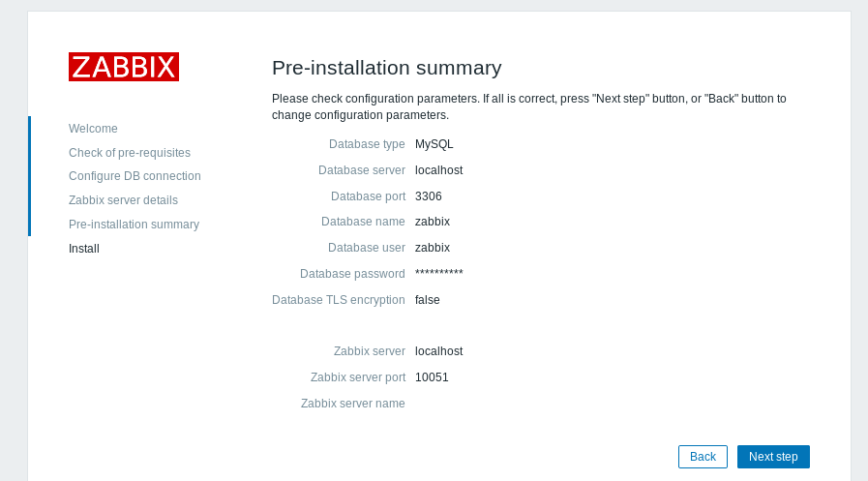Go to Configure DB connection step
868x481 pixels.
(x=135, y=176)
